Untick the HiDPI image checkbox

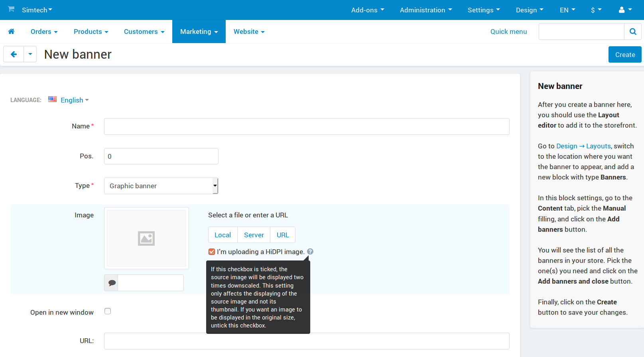[212, 252]
